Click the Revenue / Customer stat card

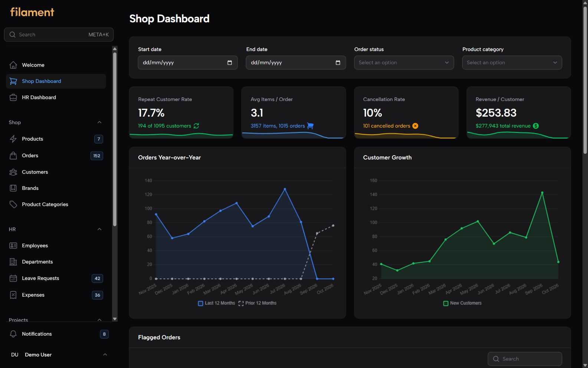[519, 113]
